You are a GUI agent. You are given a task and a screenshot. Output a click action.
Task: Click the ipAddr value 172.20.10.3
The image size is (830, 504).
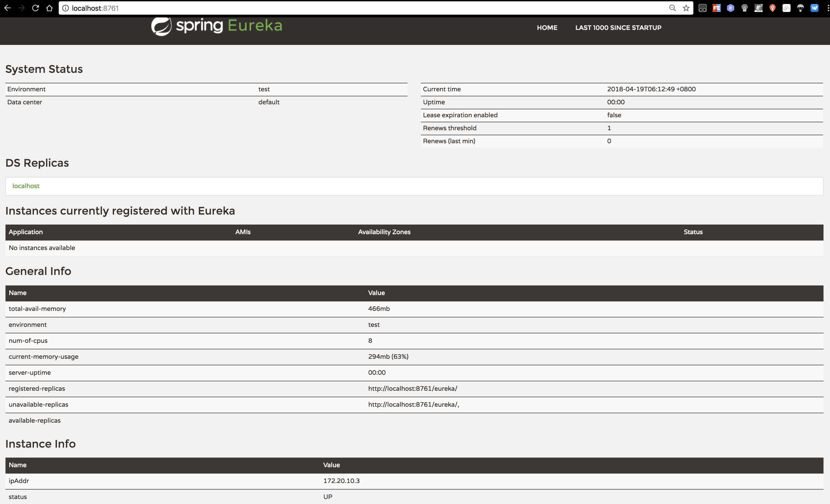pos(341,481)
